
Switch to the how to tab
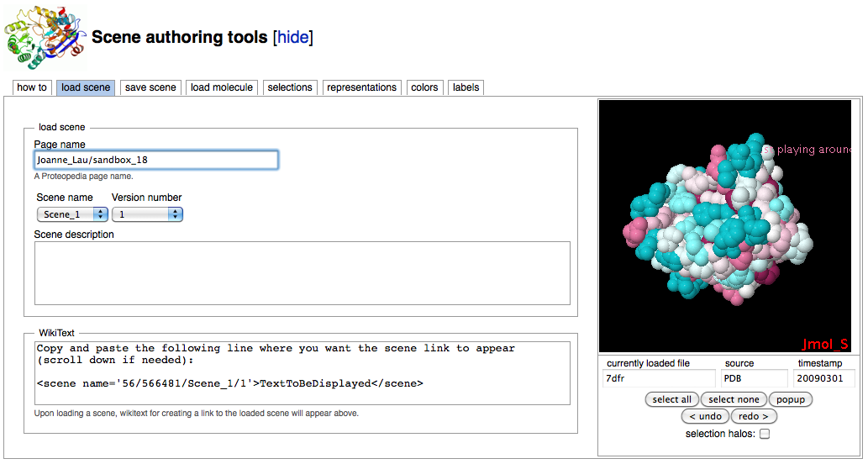[x=32, y=87]
